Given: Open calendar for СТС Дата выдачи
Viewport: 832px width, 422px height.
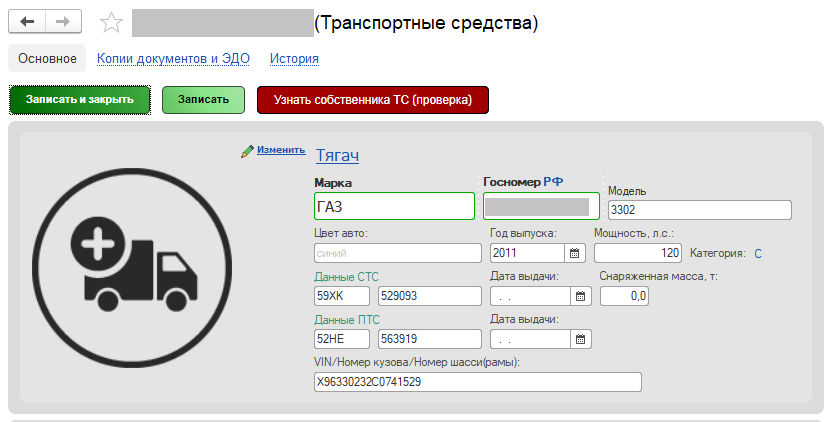Looking at the screenshot, I should (580, 296).
